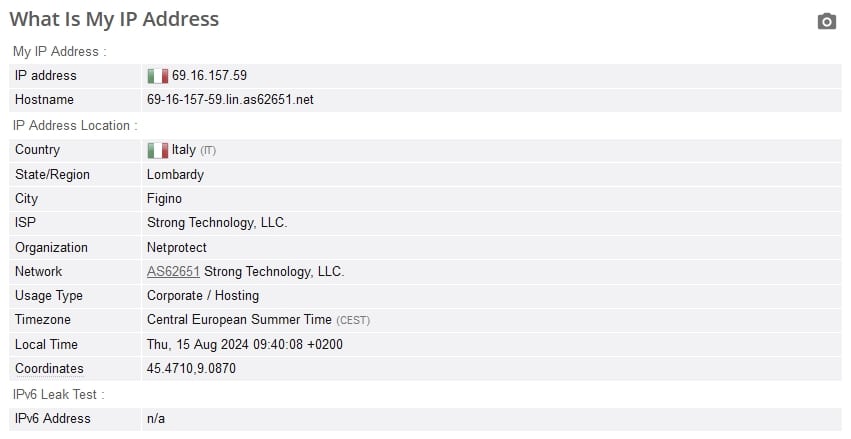
Task: Open the AS62651 network link
Action: point(173,271)
